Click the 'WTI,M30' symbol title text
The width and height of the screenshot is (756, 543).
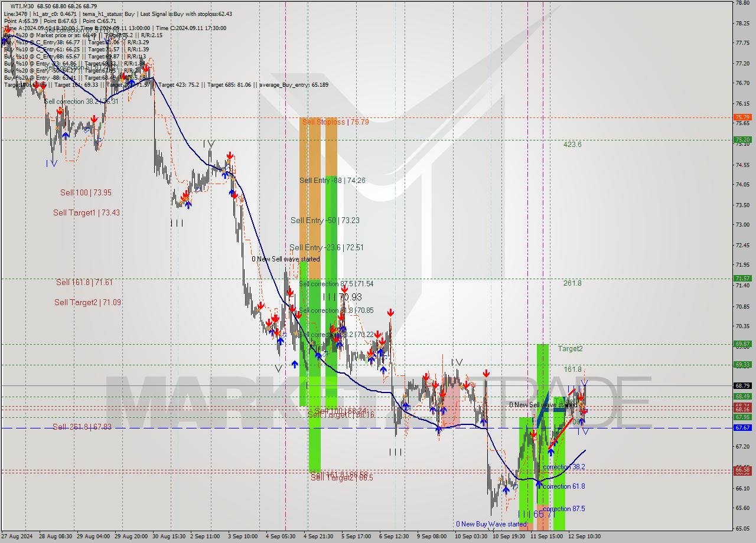pyautogui.click(x=22, y=6)
